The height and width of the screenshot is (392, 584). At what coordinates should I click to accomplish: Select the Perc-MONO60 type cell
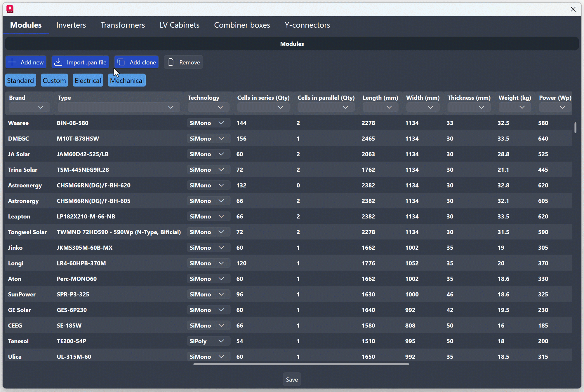(77, 279)
